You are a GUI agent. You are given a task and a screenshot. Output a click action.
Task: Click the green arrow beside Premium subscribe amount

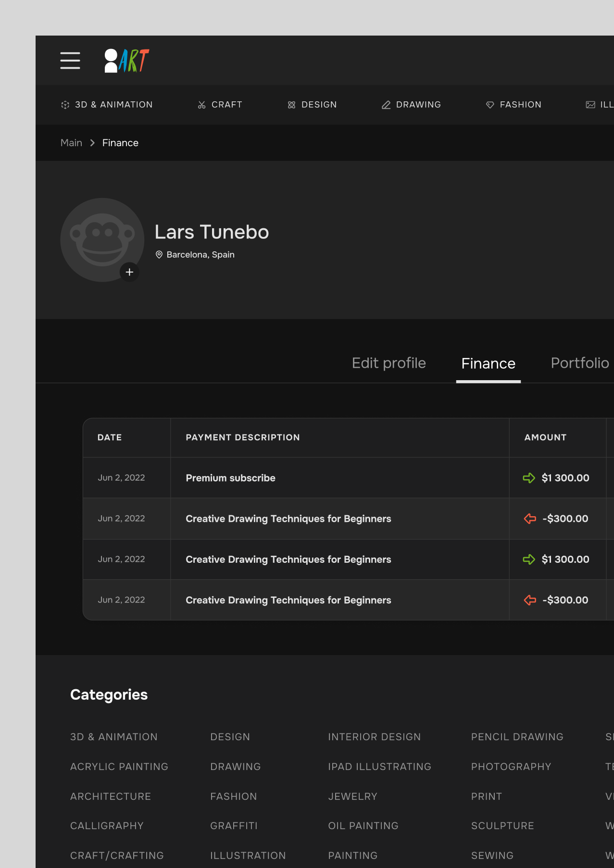[529, 478]
